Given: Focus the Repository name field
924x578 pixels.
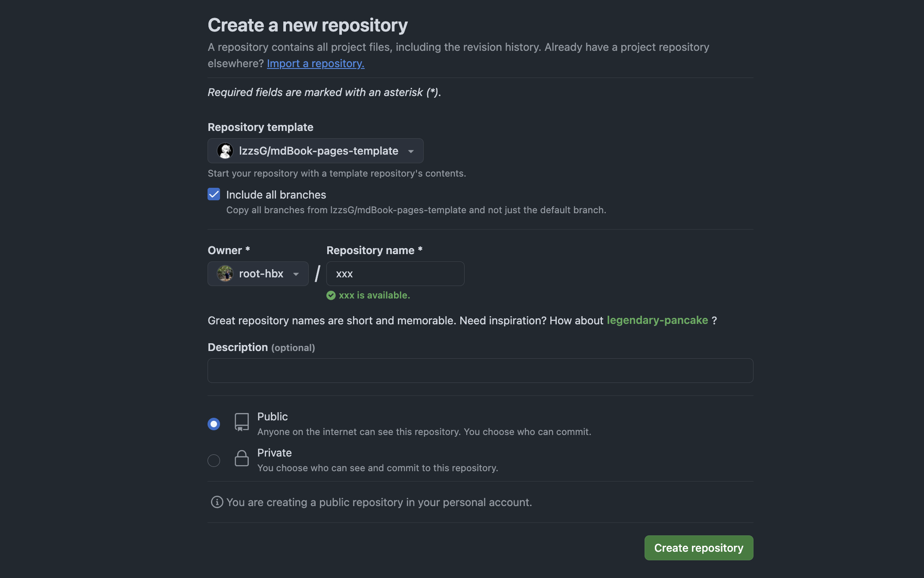Looking at the screenshot, I should point(395,273).
